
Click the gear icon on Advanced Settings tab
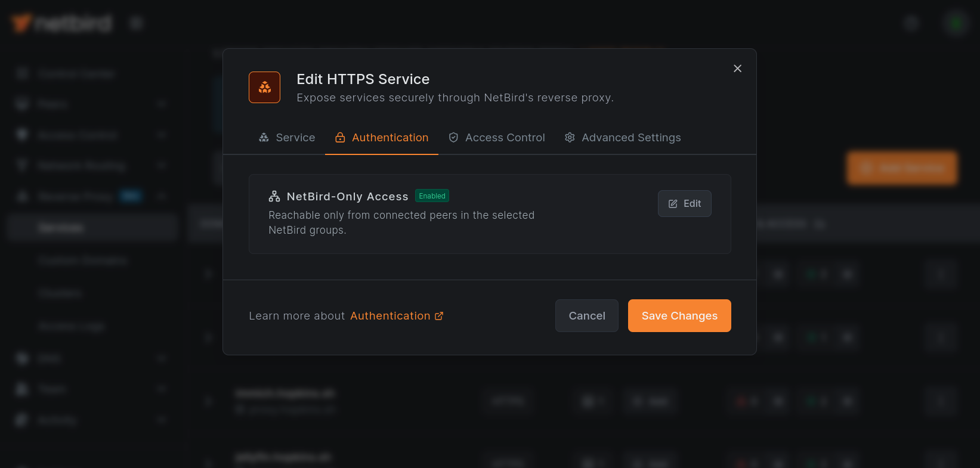click(x=570, y=138)
